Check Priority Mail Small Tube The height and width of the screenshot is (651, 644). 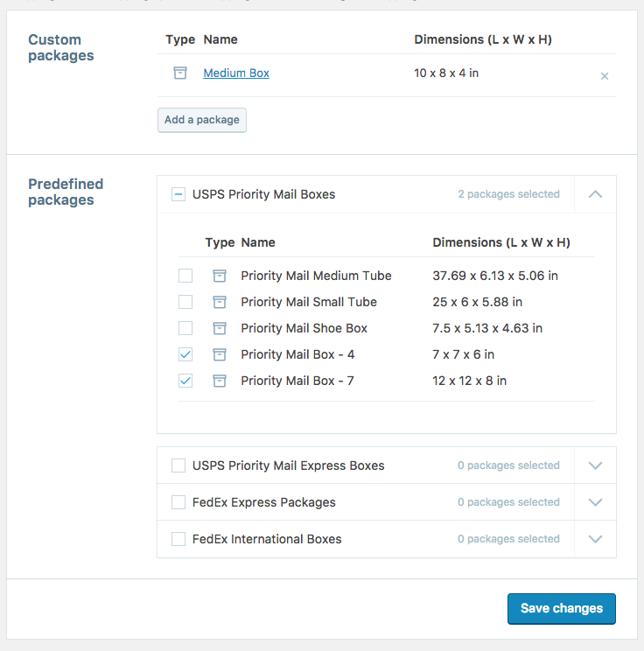pyautogui.click(x=185, y=302)
